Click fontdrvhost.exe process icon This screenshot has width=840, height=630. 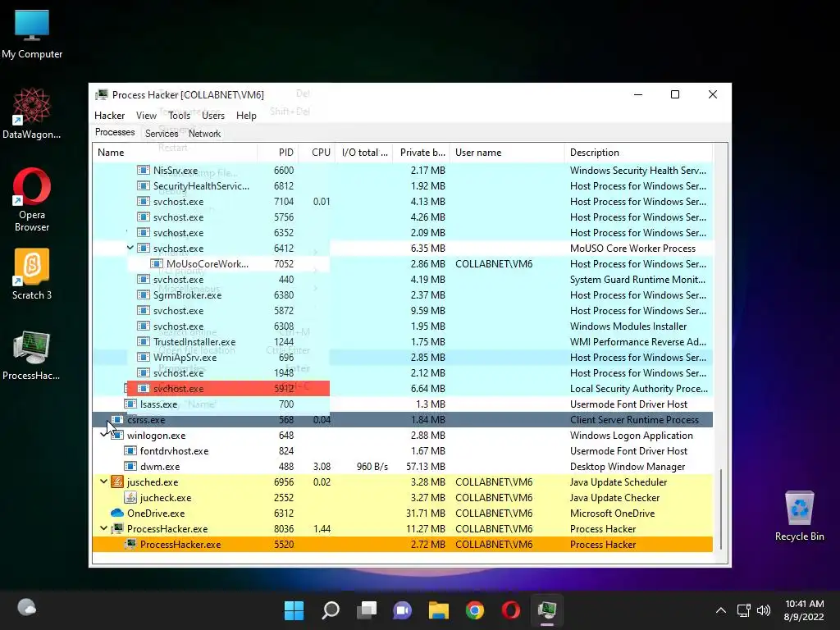(x=130, y=450)
